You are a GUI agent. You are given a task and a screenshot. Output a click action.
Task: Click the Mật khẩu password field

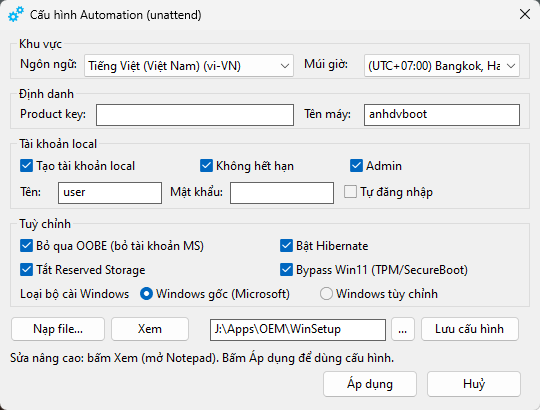pyautogui.click(x=282, y=193)
